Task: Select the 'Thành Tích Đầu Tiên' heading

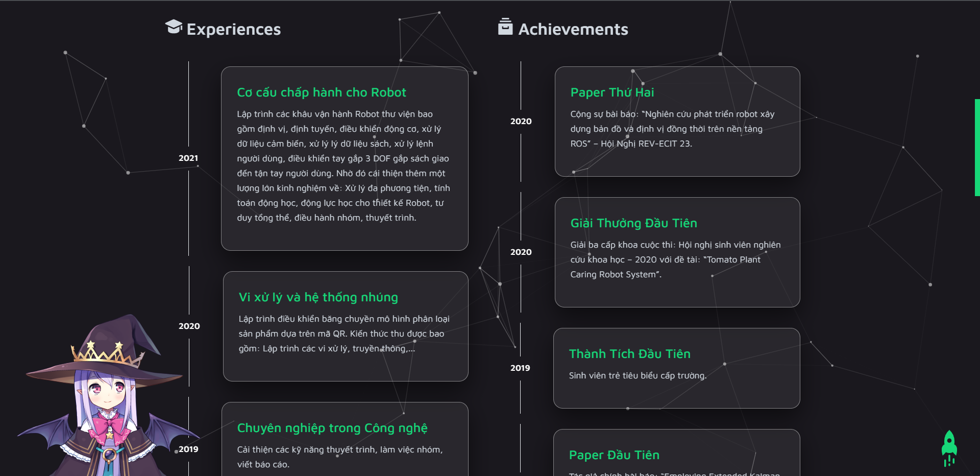Action: 630,354
